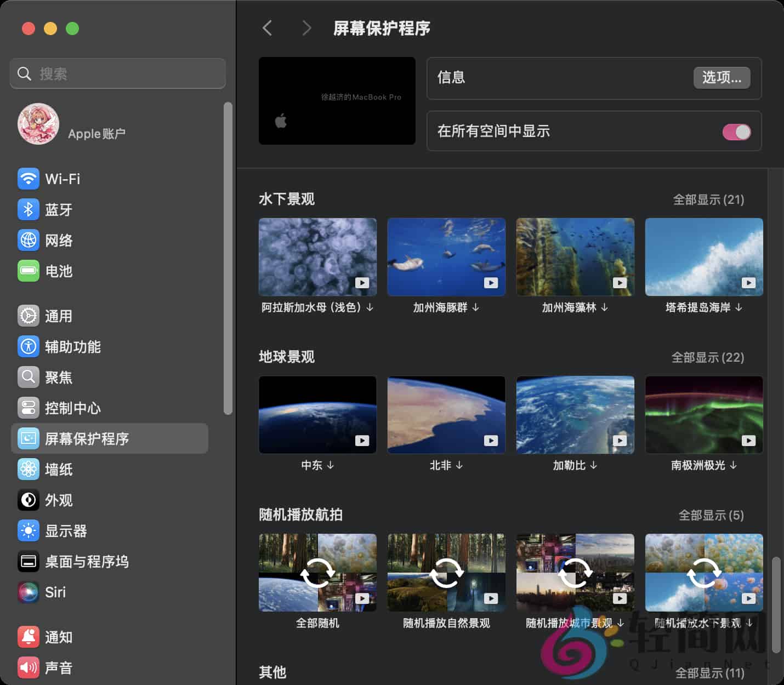The image size is (784, 685).
Task: Toggle 在所有空间中显示 switch
Action: coord(736,132)
